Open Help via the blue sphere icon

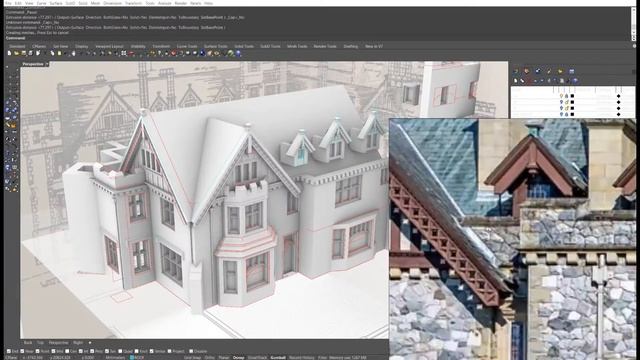238,53
